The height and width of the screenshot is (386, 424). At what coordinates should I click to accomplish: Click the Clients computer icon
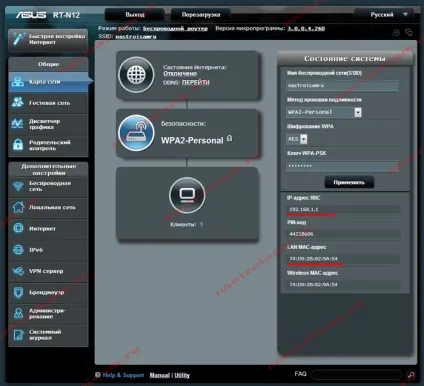[187, 195]
